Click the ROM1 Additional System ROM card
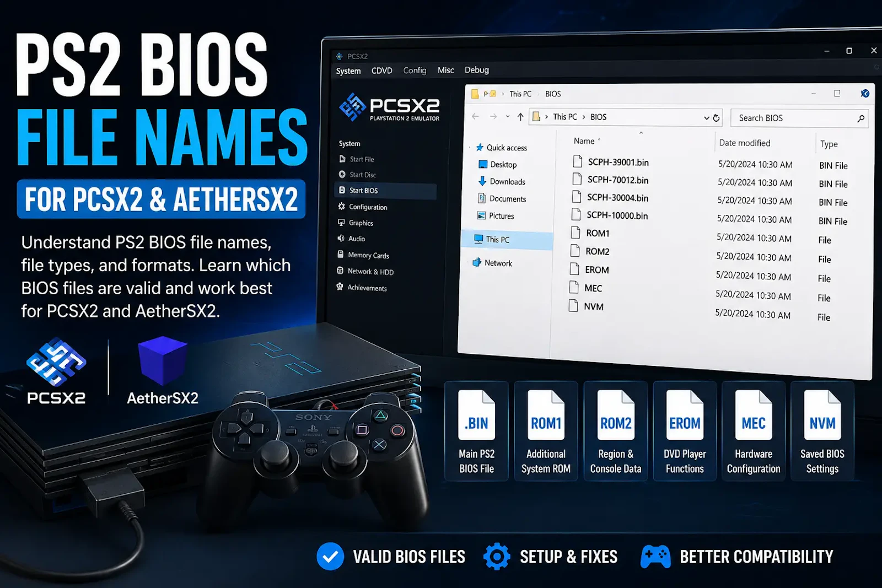 click(546, 431)
